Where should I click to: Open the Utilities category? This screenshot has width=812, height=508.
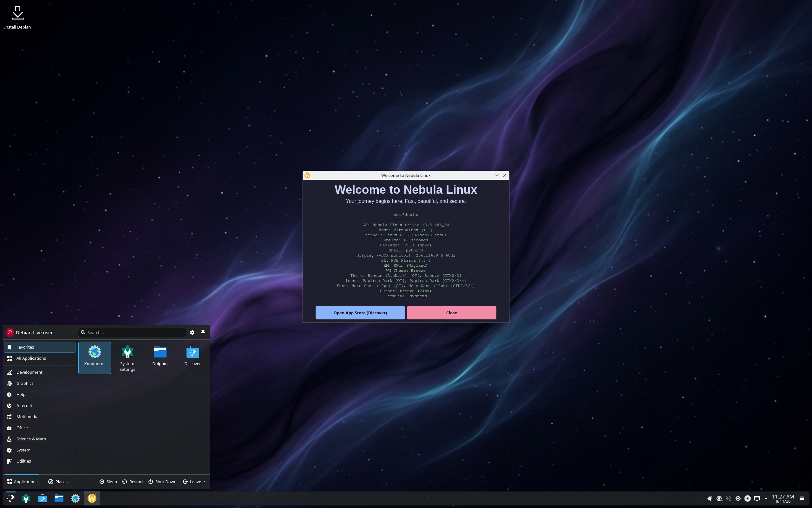coord(40,461)
